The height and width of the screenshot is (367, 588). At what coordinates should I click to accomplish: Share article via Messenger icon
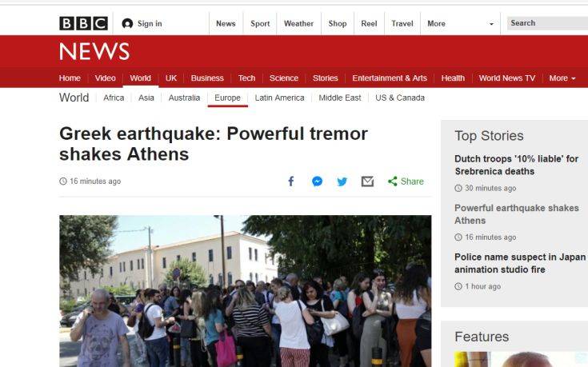coord(318,182)
